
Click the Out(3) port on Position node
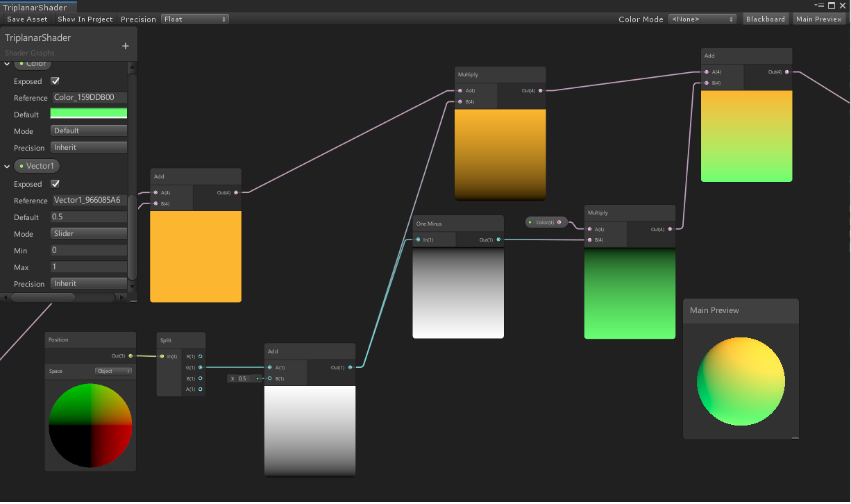pyautogui.click(x=130, y=356)
